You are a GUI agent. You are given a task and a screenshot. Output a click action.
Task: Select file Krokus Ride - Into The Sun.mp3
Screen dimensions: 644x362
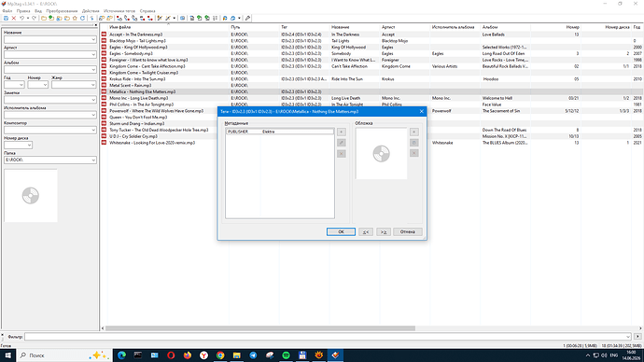[137, 79]
